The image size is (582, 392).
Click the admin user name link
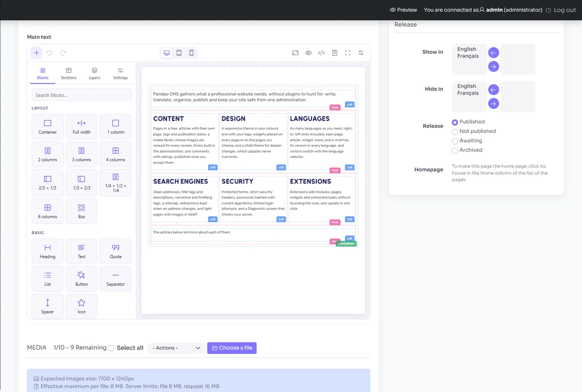(x=495, y=10)
